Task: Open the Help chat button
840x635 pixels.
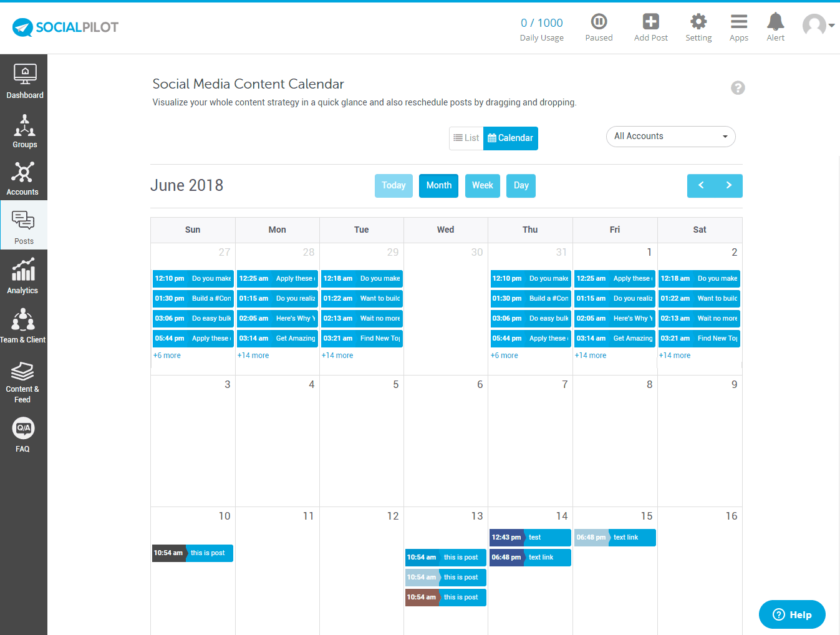Action: 792,614
